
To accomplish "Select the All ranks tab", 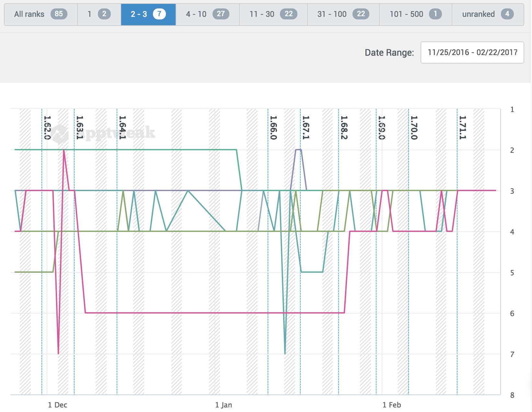I will point(40,14).
